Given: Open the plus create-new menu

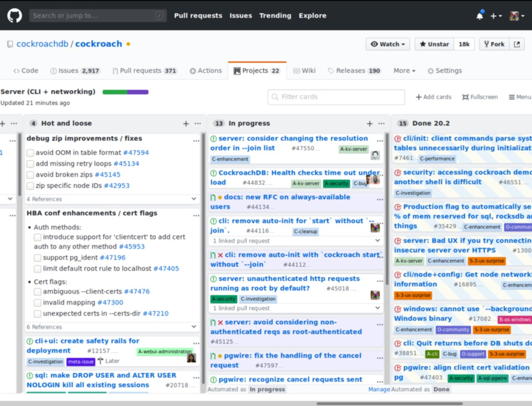Looking at the screenshot, I should tap(496, 16).
